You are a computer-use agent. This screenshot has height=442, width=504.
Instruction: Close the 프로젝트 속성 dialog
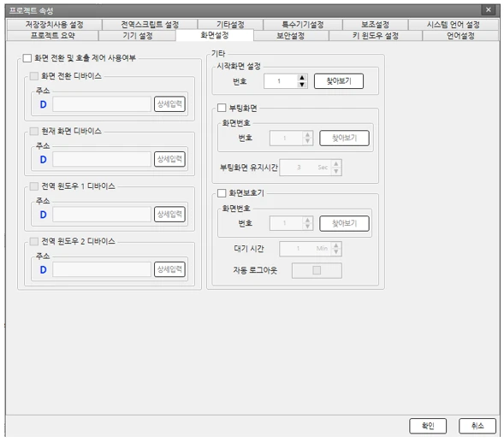488,9
